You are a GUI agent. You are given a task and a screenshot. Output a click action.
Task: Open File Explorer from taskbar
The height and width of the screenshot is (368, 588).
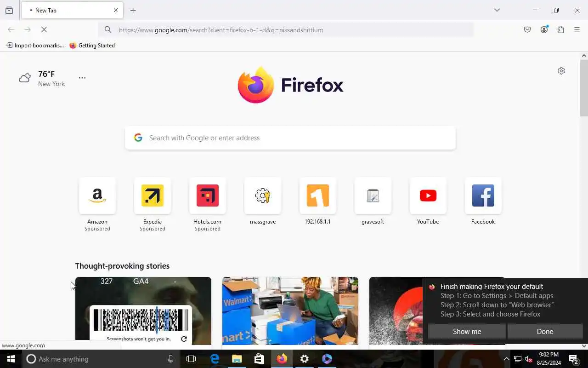tap(237, 359)
